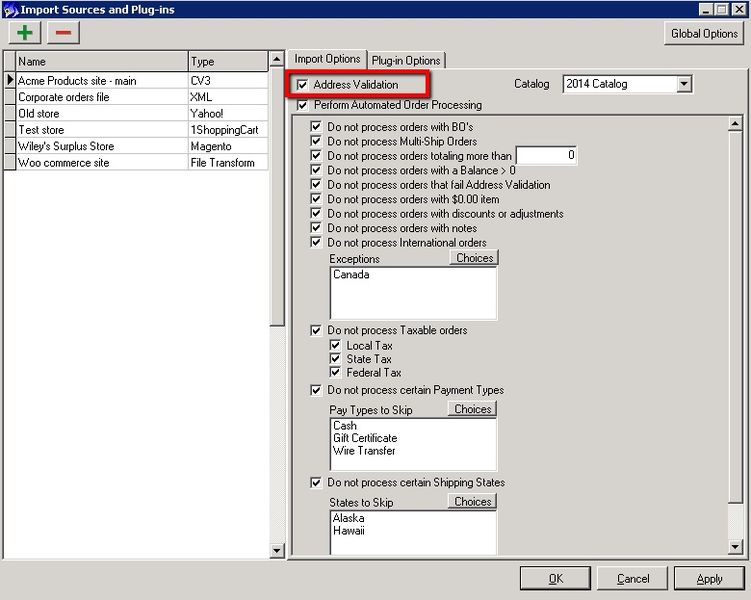Uncheck the State Tax option

(336, 359)
